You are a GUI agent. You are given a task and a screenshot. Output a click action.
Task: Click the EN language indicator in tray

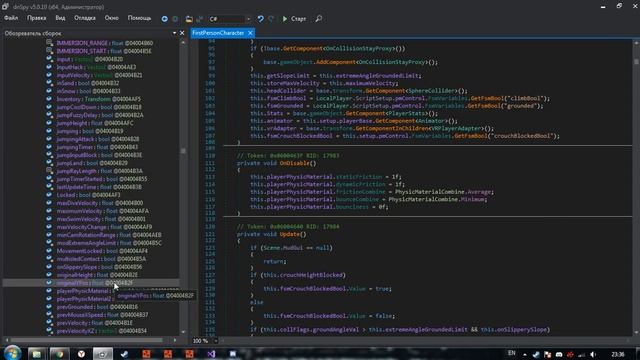511,353
